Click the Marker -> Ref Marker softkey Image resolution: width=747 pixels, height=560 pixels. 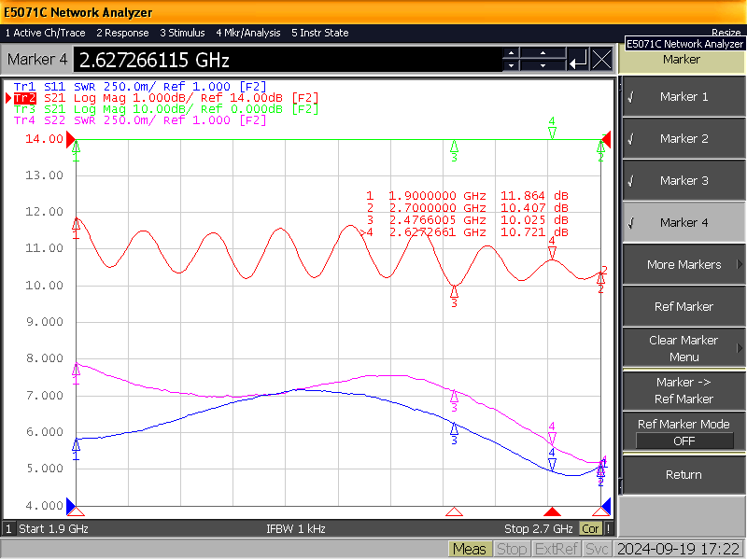(x=684, y=390)
